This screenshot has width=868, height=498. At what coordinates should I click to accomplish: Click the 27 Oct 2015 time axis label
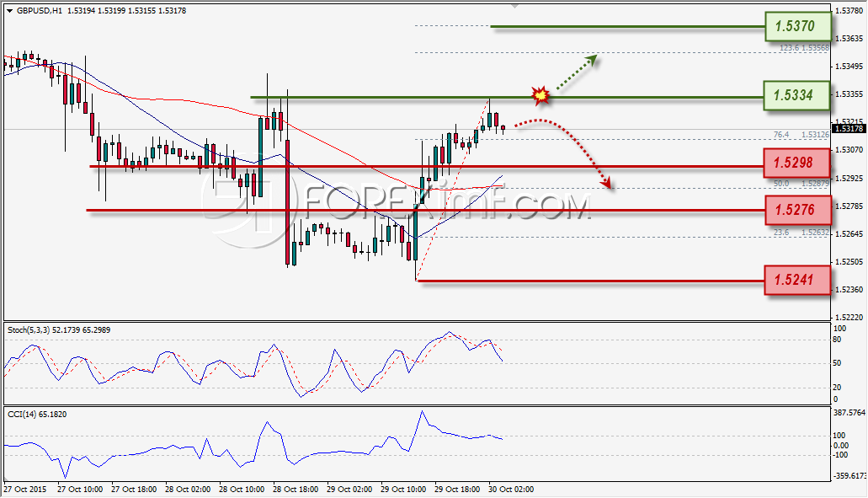coord(25,490)
